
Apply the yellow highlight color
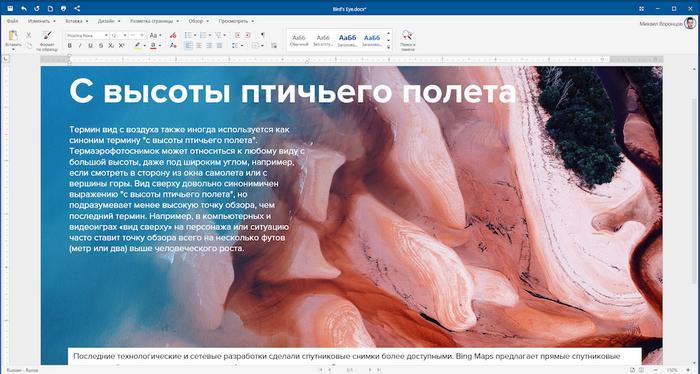tap(138, 46)
